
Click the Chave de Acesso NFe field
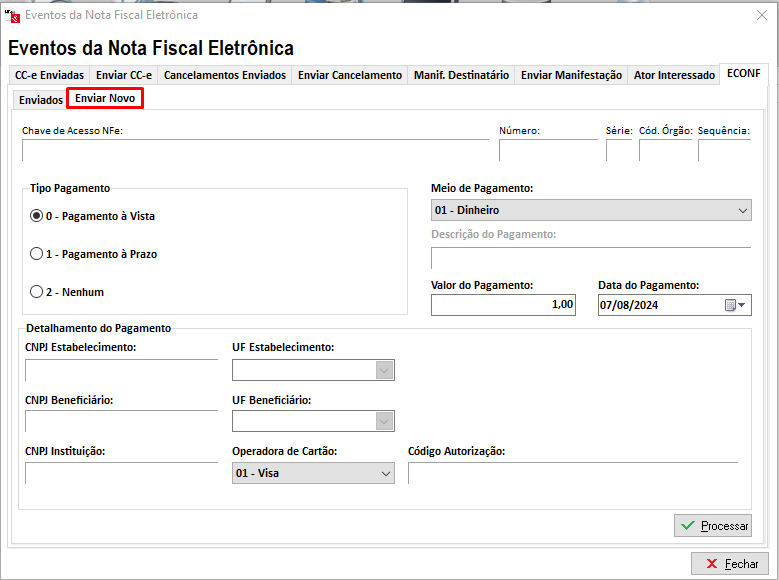(x=255, y=151)
